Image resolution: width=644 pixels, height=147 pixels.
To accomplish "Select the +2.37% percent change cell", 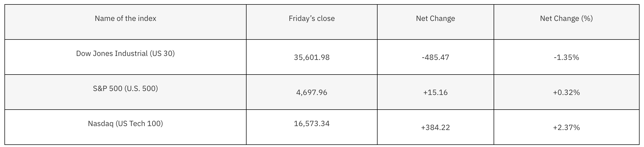I will pos(566,128).
